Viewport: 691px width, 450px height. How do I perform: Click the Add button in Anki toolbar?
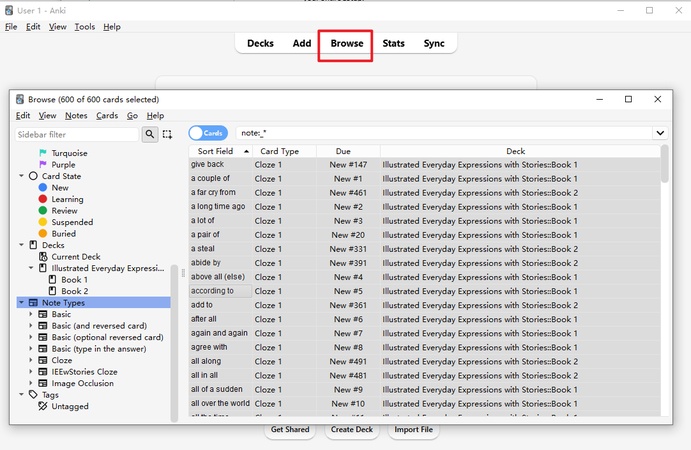point(302,43)
